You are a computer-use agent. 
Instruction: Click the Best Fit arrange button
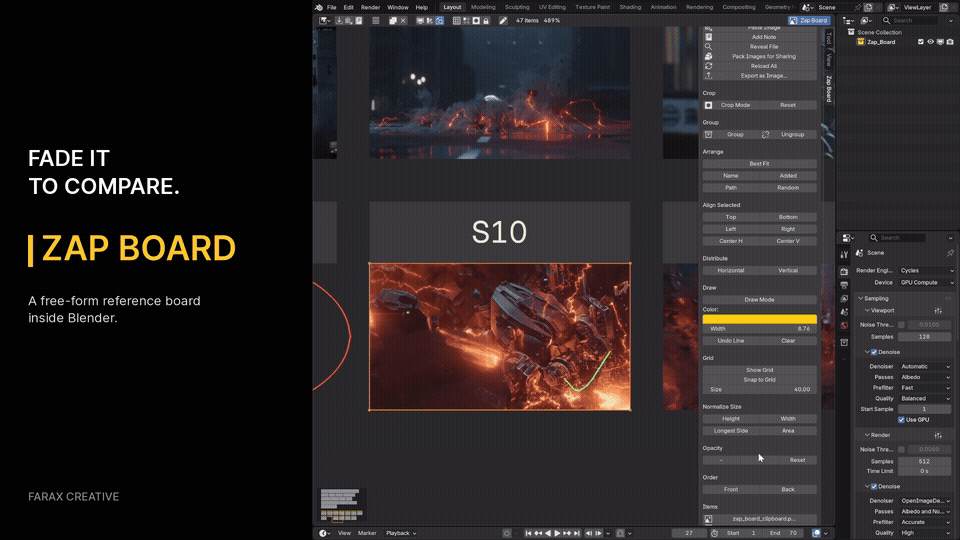pos(759,164)
